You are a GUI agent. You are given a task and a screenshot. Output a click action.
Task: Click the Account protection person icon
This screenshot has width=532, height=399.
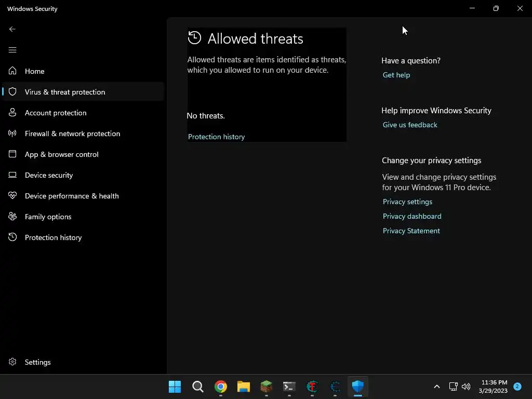(x=12, y=112)
